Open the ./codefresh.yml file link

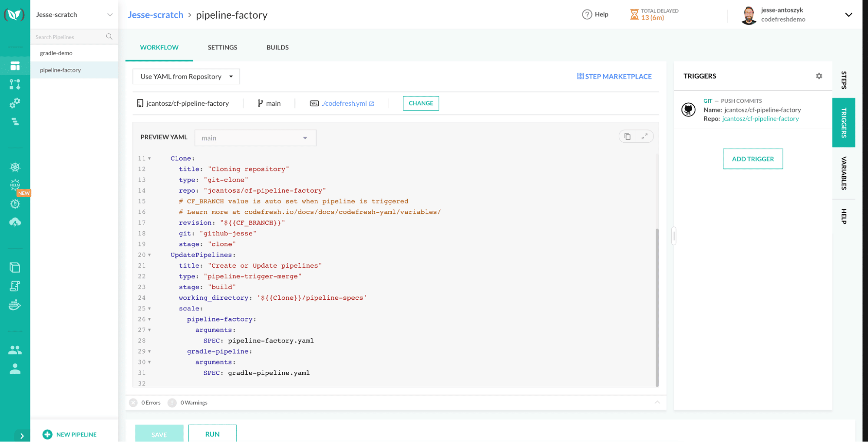(x=344, y=104)
